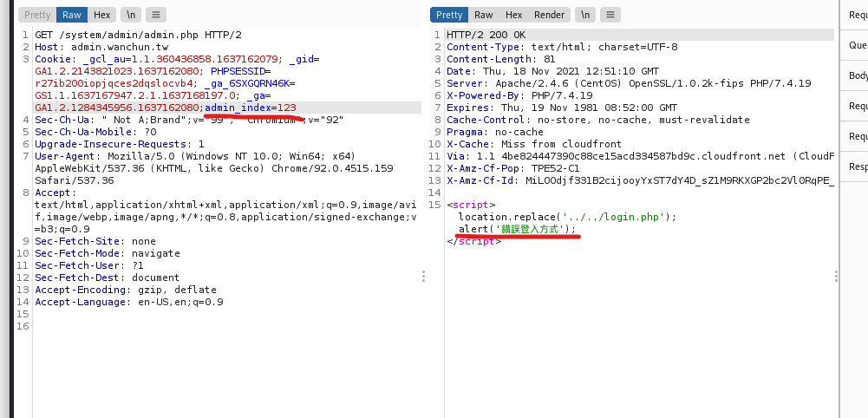The image size is (868, 418).
Task: Select the response Pretty tab
Action: pyautogui.click(x=449, y=15)
